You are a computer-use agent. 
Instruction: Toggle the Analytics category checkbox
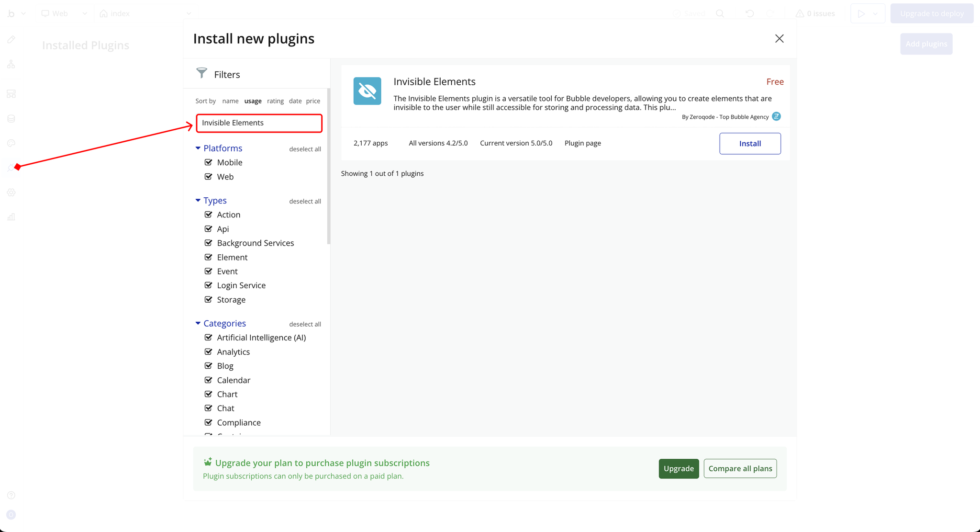[209, 351]
